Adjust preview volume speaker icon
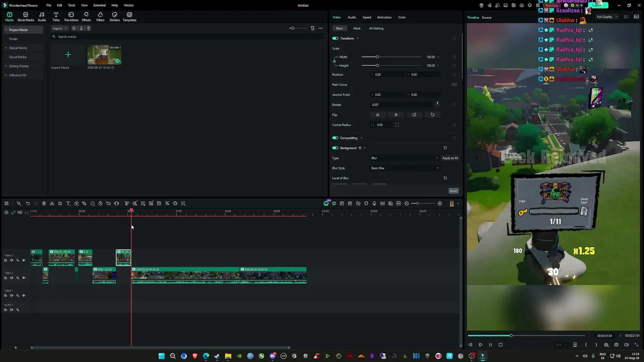 [x=626, y=345]
